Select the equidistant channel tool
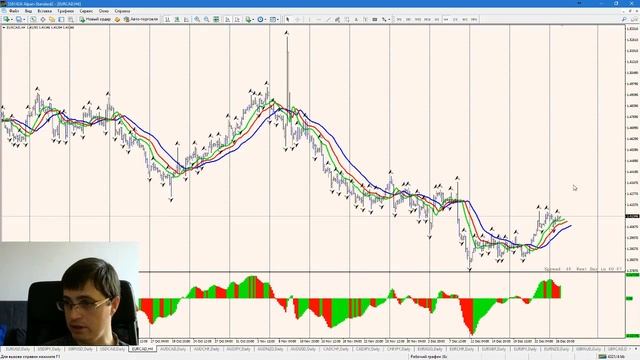The height and width of the screenshot is (360, 640). click(338, 19)
